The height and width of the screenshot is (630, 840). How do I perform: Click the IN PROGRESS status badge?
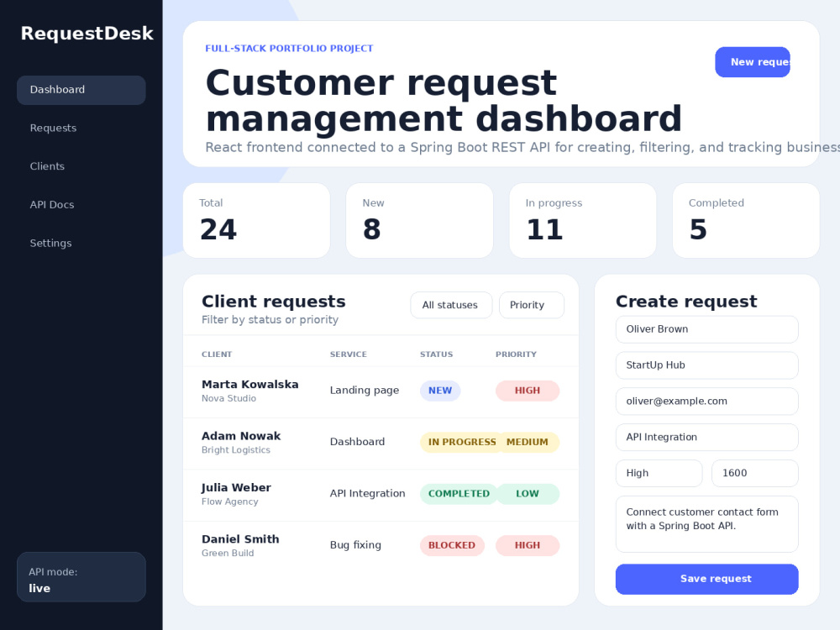pyautogui.click(x=462, y=443)
